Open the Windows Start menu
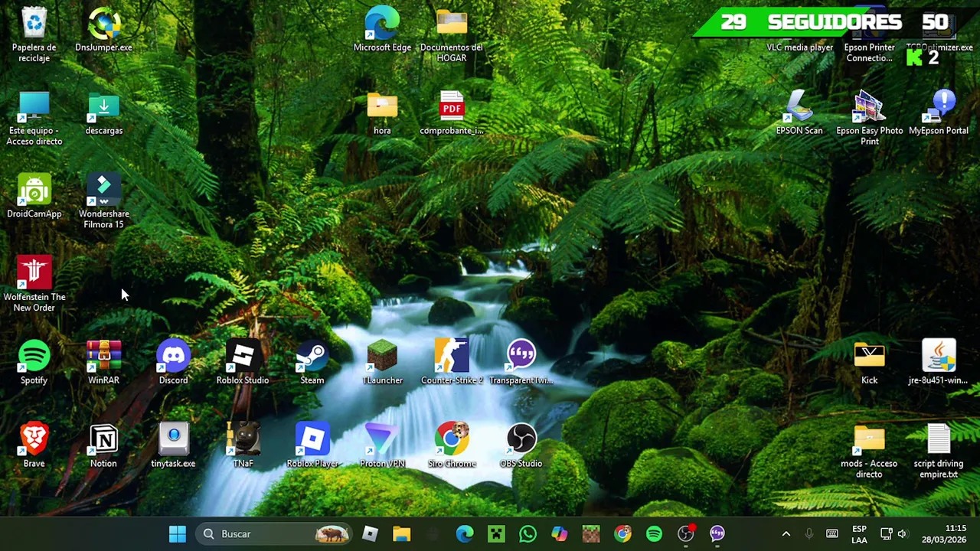980x551 pixels. tap(178, 533)
